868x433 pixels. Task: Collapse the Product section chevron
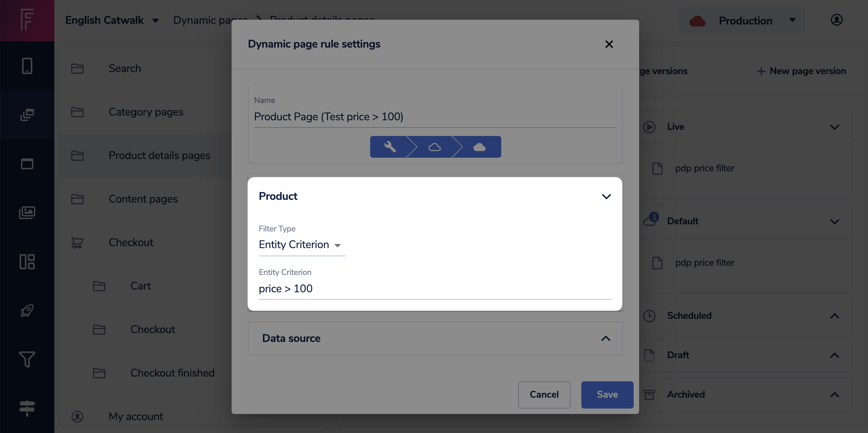(606, 196)
